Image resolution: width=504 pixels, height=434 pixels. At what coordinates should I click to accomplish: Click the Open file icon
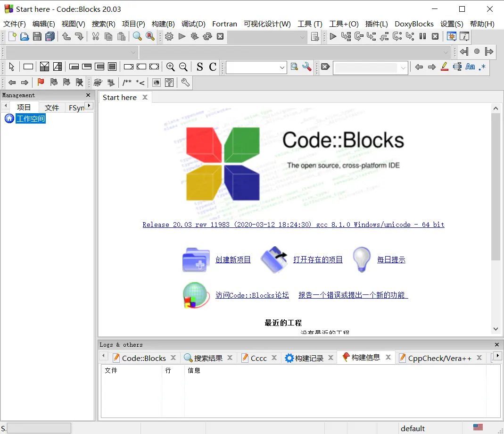tap(25, 36)
